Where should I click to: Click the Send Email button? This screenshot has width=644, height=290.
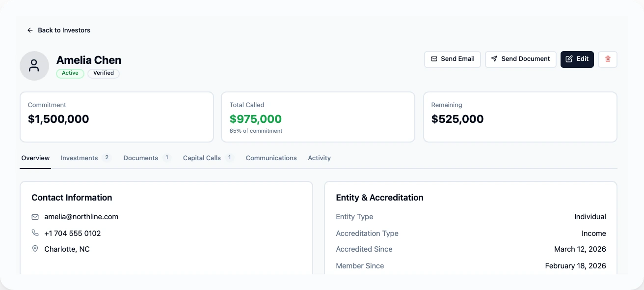(452, 59)
